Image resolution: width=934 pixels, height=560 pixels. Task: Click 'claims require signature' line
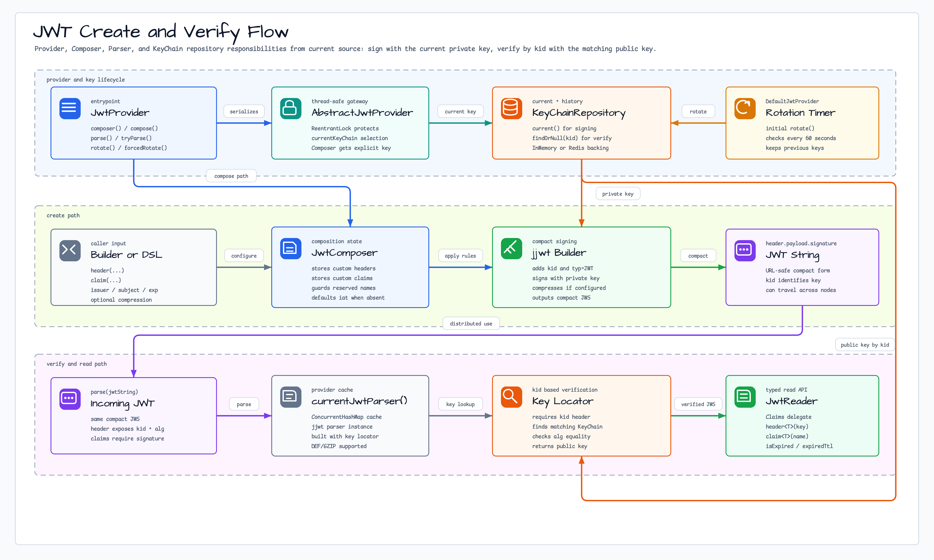pos(127,438)
